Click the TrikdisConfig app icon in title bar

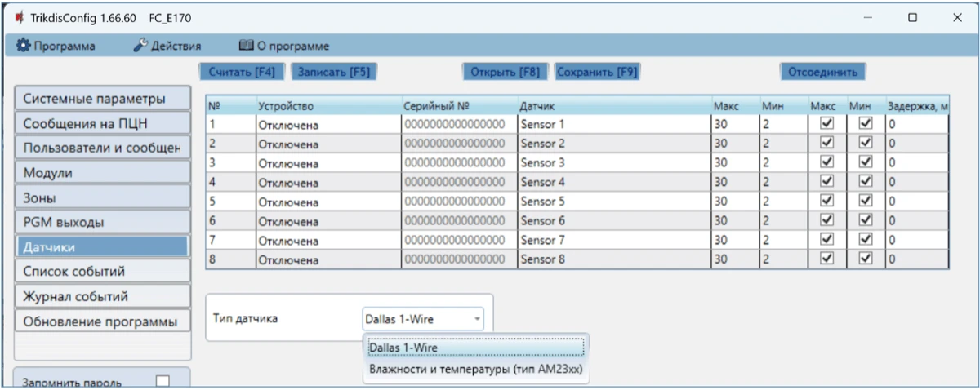pyautogui.click(x=19, y=17)
